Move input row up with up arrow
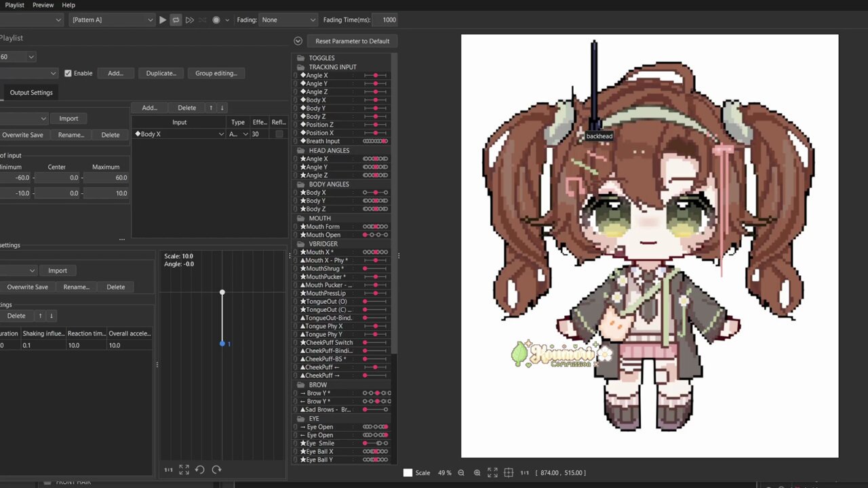868x488 pixels. [211, 108]
